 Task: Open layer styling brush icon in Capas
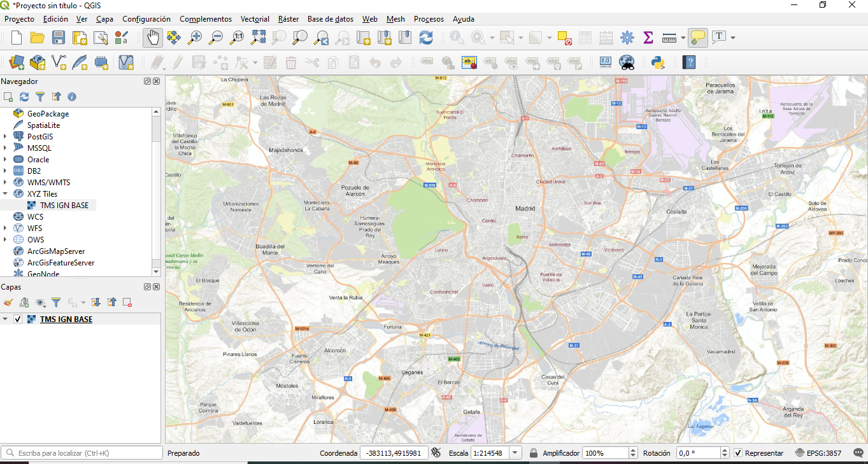coord(8,302)
